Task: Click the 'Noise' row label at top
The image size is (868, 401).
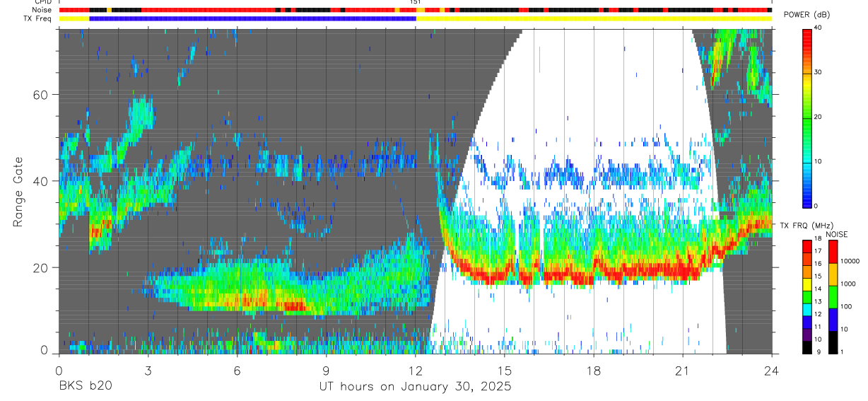Action: [42, 10]
